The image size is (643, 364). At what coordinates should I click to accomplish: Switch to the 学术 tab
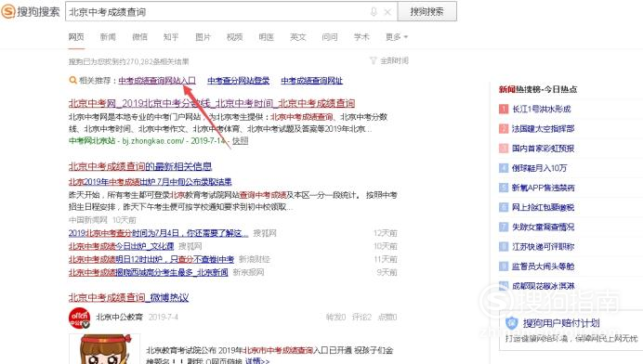click(361, 37)
